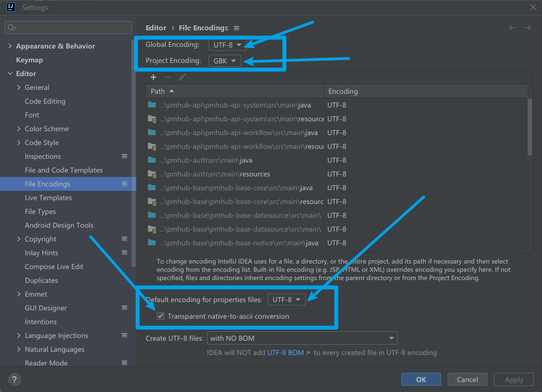This screenshot has width=542, height=392.
Task: Expand the Color Scheme subsection
Action: click(x=19, y=129)
